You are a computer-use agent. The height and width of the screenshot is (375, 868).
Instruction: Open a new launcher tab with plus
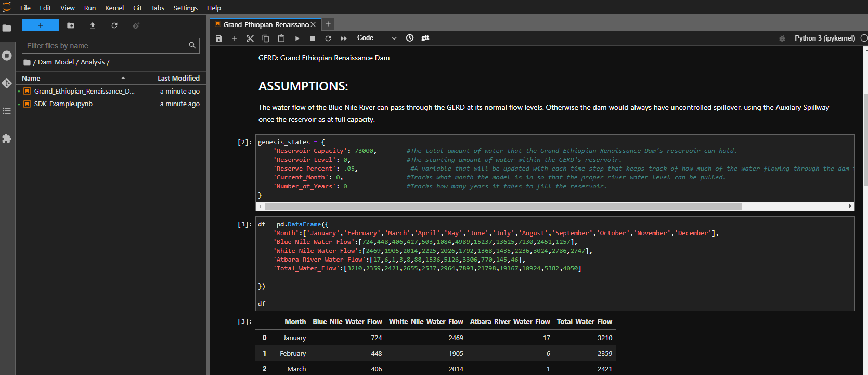click(x=328, y=24)
